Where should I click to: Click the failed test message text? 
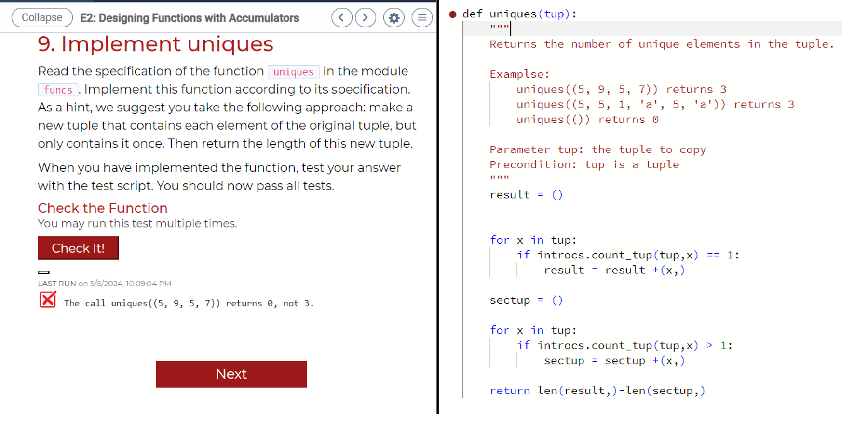tap(189, 303)
